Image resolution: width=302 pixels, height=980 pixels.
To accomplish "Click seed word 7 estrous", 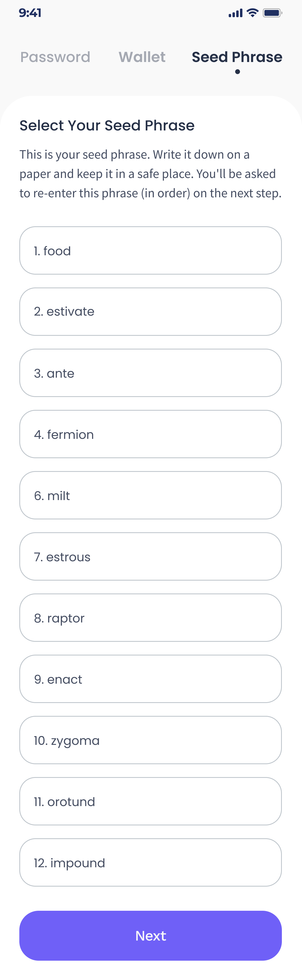I will (x=151, y=557).
